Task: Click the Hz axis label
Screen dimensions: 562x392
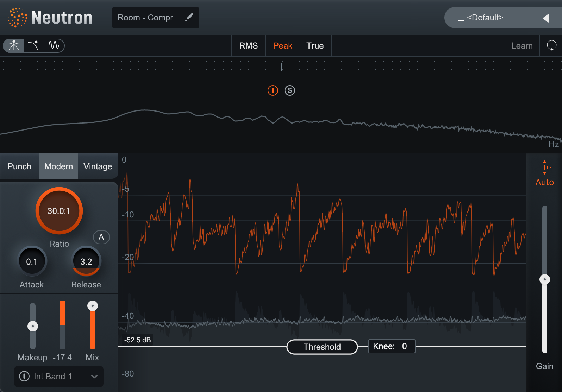Action: coord(554,144)
